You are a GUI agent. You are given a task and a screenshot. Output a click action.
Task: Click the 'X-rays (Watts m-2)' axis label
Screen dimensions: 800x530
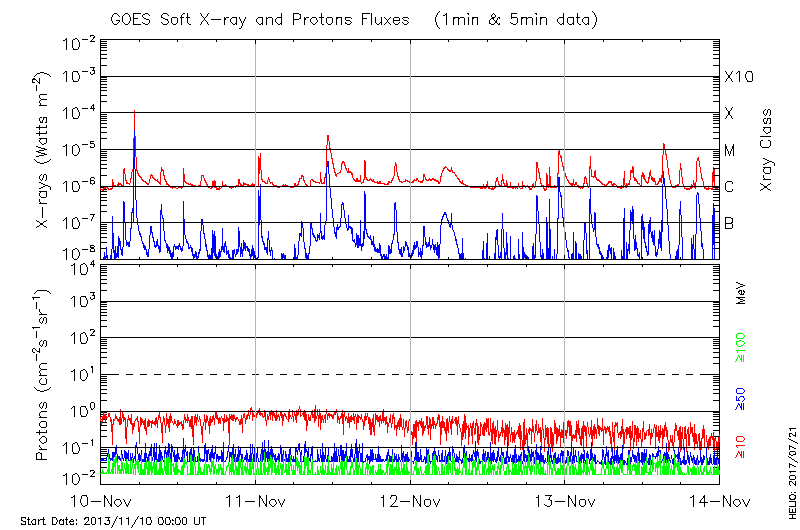point(44,150)
